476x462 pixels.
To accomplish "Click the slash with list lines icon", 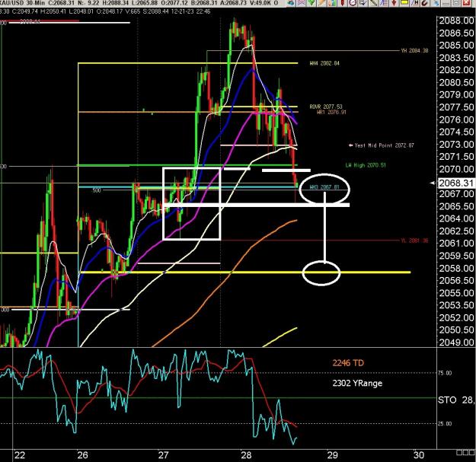I will [384, 3].
